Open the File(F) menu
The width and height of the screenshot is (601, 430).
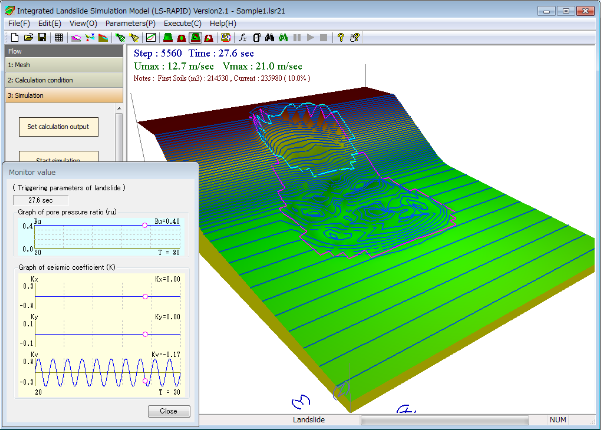(x=18, y=23)
